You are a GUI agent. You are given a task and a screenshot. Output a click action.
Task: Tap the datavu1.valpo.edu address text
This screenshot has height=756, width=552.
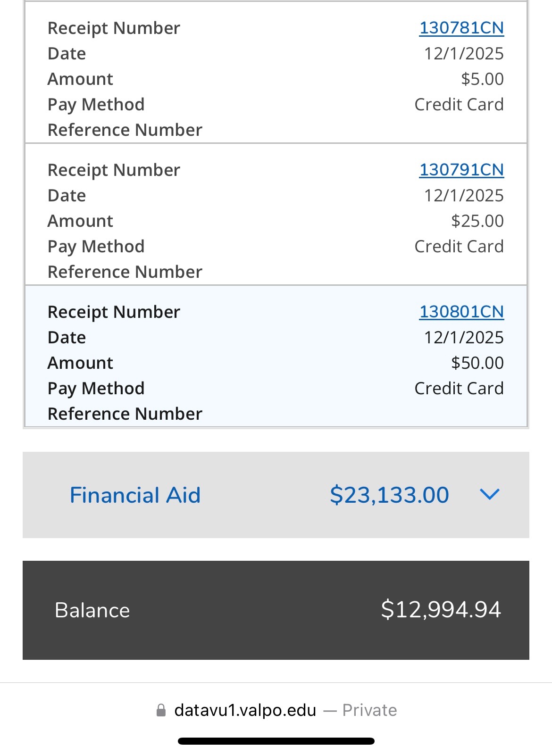[245, 710]
